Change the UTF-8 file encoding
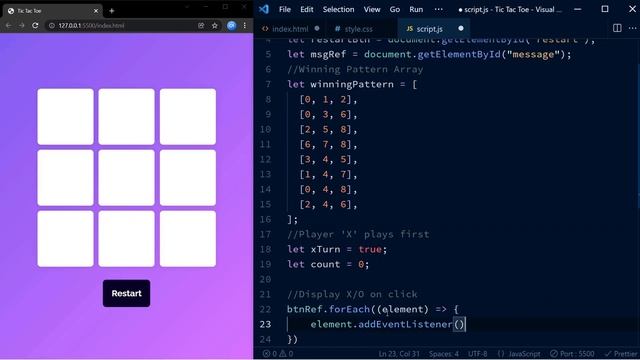The width and height of the screenshot is (640, 360). [478, 353]
